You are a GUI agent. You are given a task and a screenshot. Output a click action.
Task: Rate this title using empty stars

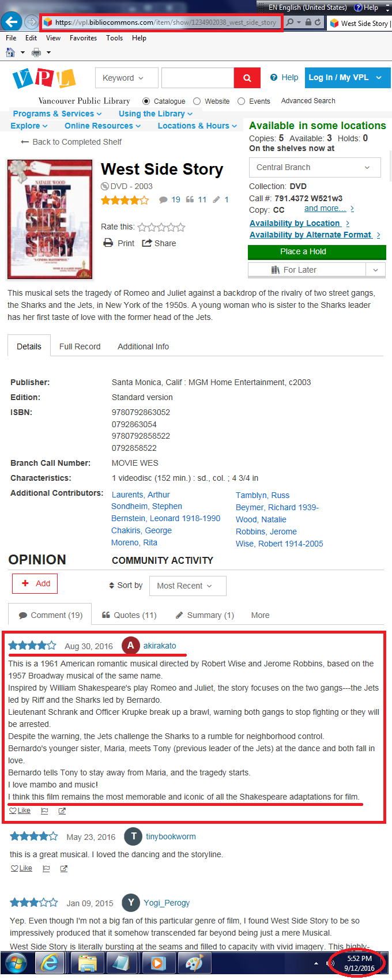click(x=161, y=227)
